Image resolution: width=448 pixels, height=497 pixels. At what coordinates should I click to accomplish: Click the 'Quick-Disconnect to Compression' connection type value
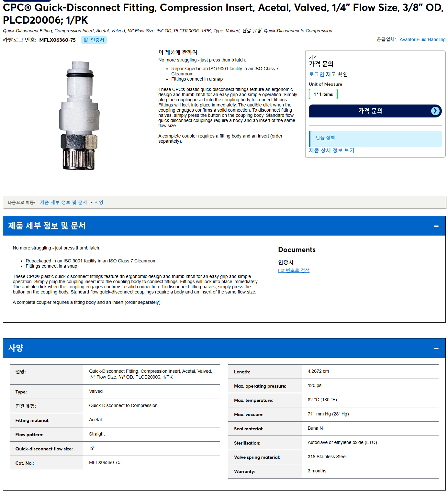pyautogui.click(x=123, y=406)
